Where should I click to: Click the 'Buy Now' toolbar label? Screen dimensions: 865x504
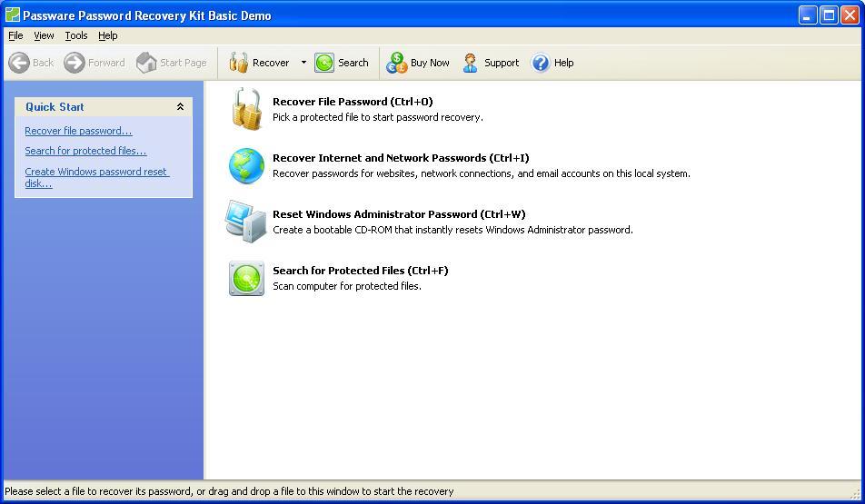click(430, 63)
